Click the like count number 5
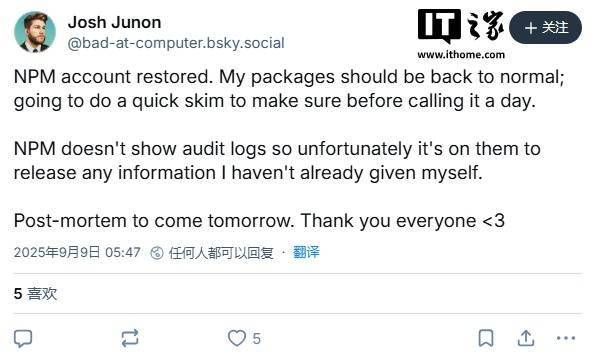Screen dimensions: 596x362 pos(257,338)
